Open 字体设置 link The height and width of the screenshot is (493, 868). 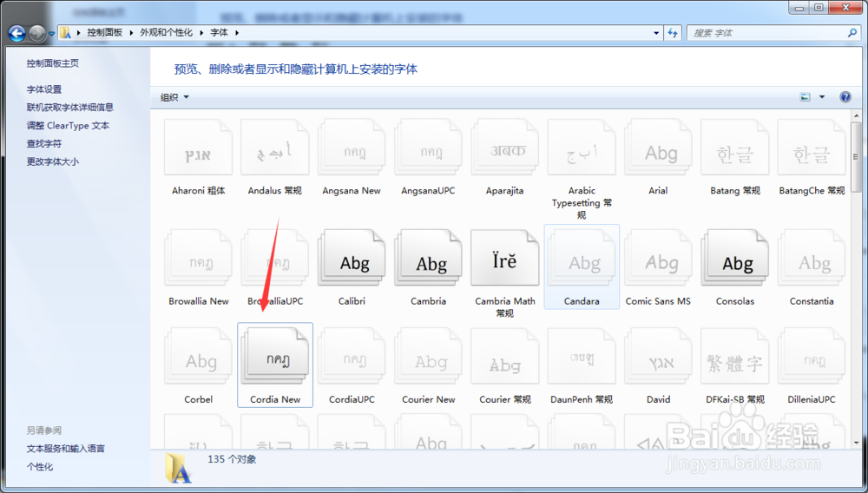coord(44,89)
